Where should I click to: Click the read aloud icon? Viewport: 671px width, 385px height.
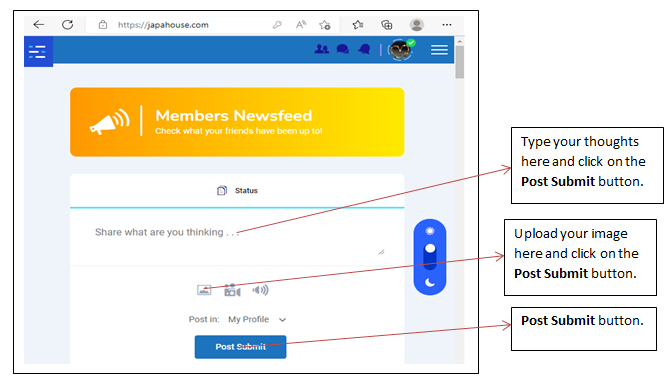[301, 24]
